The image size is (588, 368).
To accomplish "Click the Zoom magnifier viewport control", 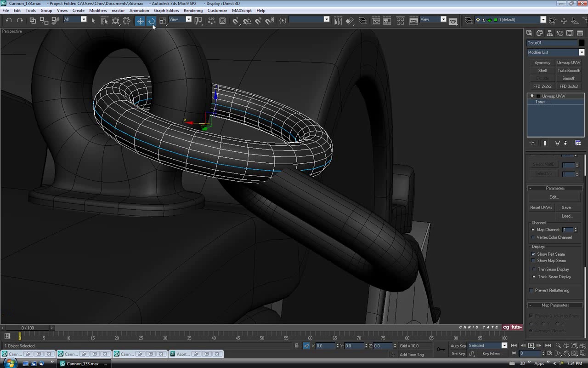I will [558, 345].
